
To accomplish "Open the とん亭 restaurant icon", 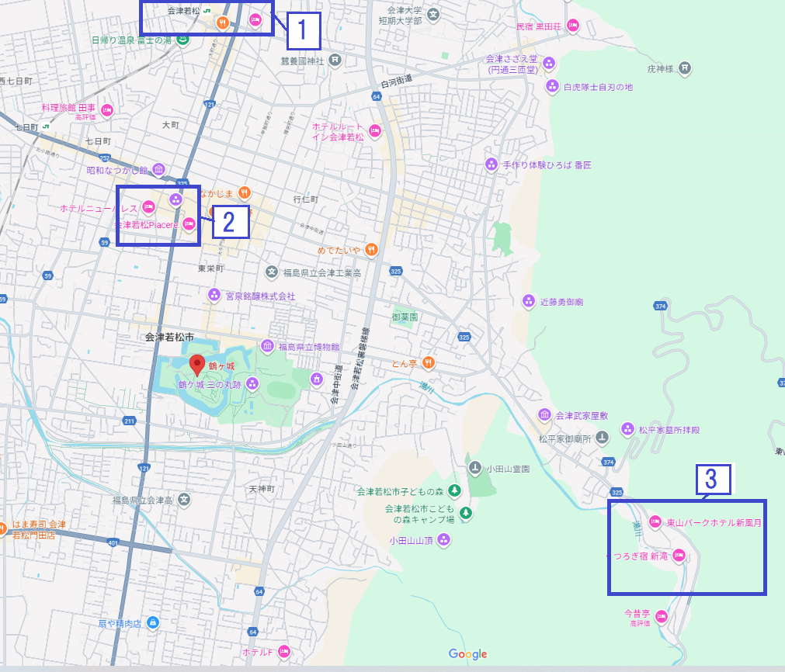I will 428,362.
